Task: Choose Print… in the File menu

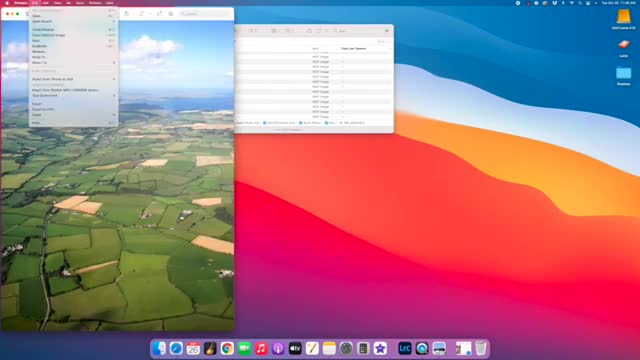Action: pos(73,123)
